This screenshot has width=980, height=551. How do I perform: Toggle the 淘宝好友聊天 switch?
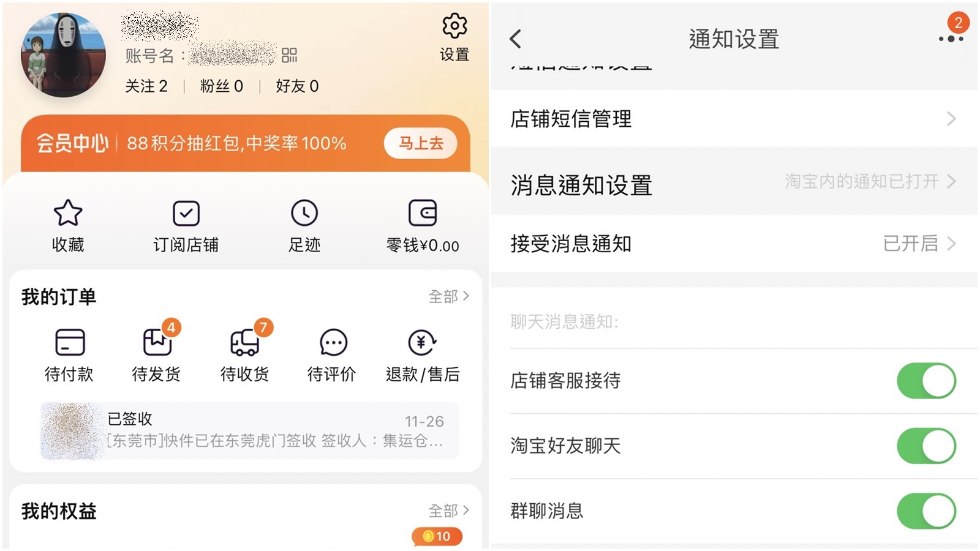926,446
